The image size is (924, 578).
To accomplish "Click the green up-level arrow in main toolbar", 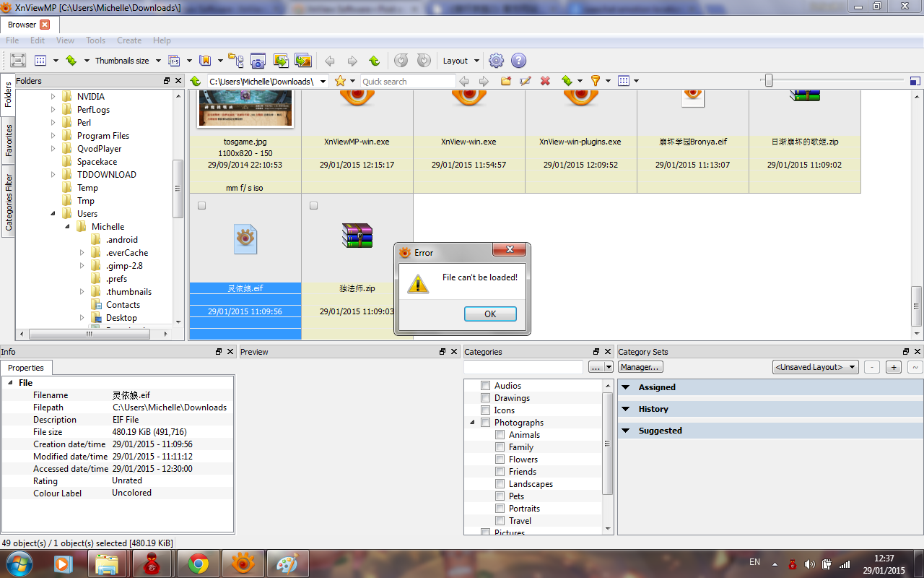I will [374, 61].
